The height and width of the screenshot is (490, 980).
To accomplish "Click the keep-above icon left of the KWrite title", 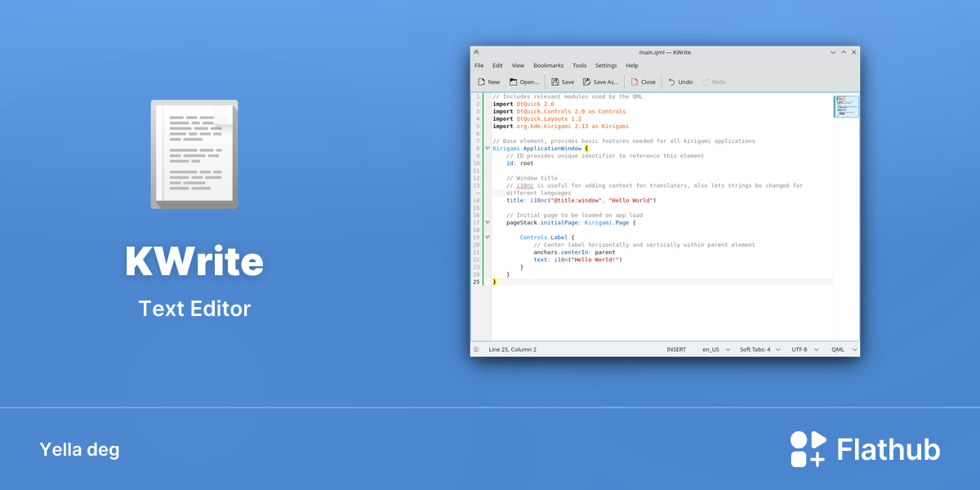I will point(476,52).
